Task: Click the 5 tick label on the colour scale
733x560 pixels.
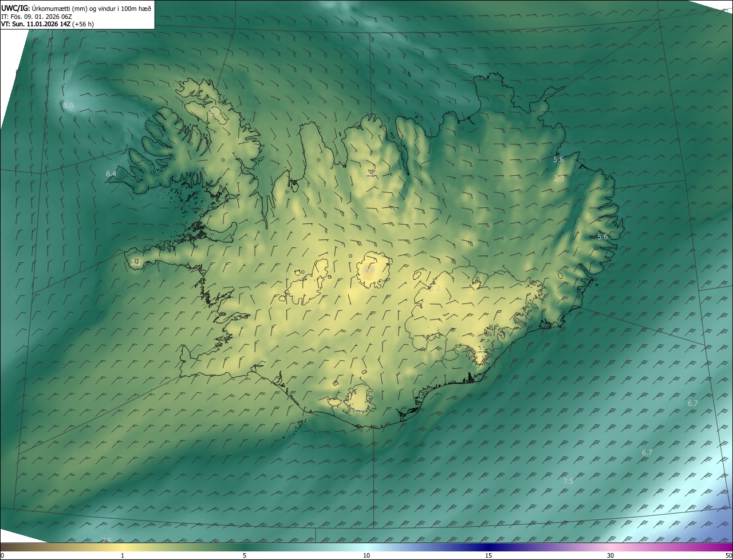Action: pos(245,555)
